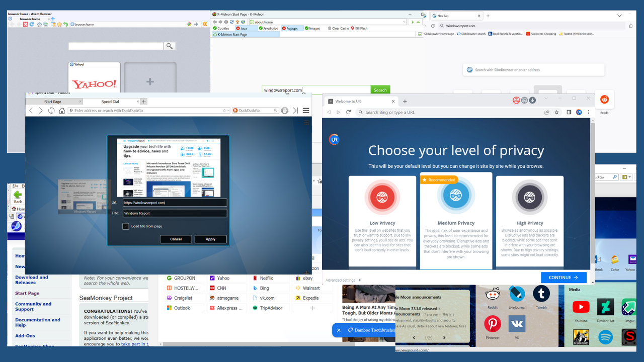The height and width of the screenshot is (362, 644).
Task: Click the Url field in the speed dial dialog
Action: click(175, 203)
